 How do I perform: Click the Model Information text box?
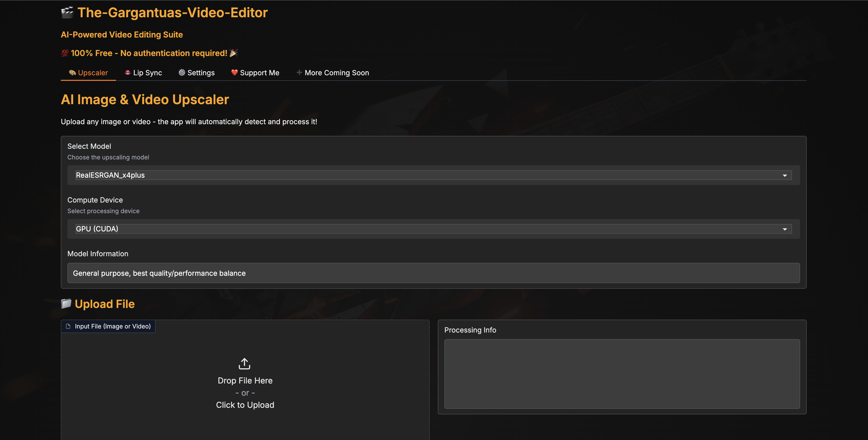coord(433,273)
